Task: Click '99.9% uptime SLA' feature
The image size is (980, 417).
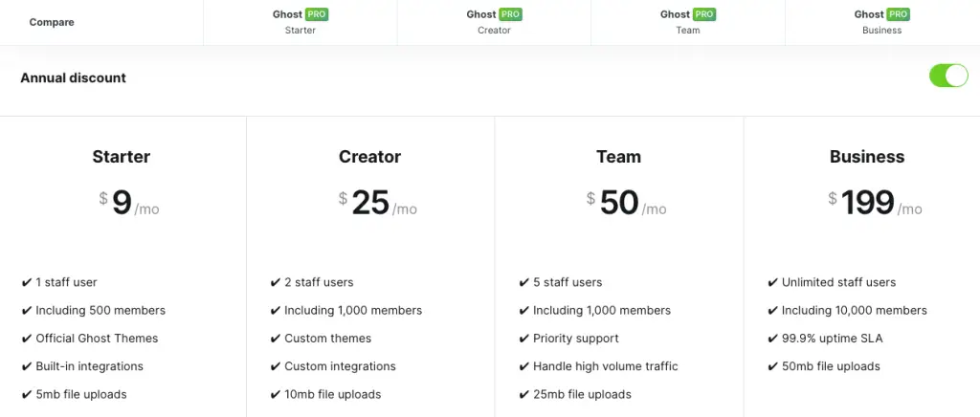Action: [833, 339]
